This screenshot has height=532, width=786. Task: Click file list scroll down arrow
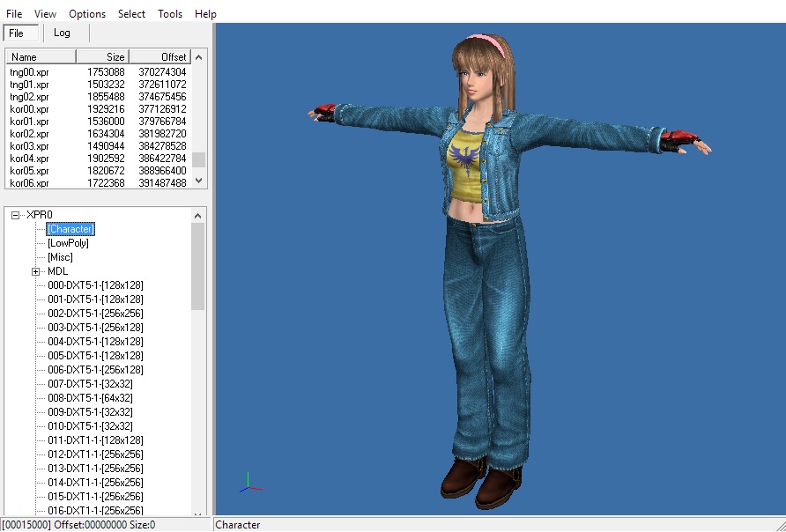coord(198,180)
